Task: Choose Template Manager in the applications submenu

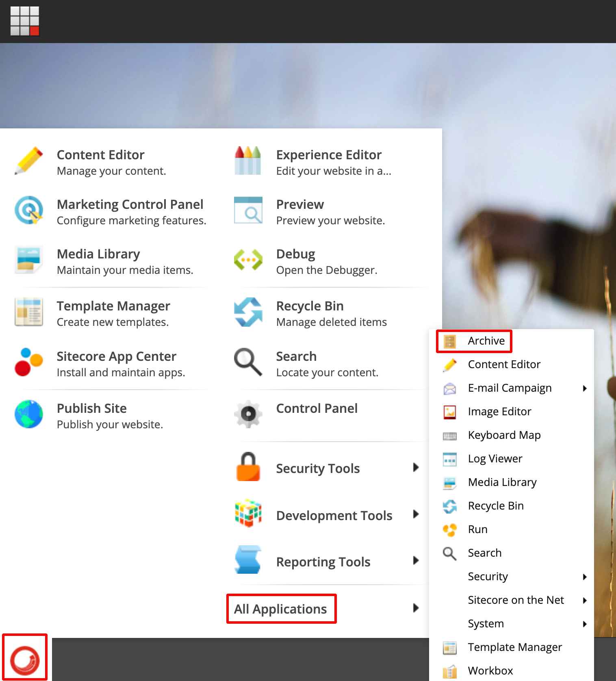Action: tap(515, 647)
